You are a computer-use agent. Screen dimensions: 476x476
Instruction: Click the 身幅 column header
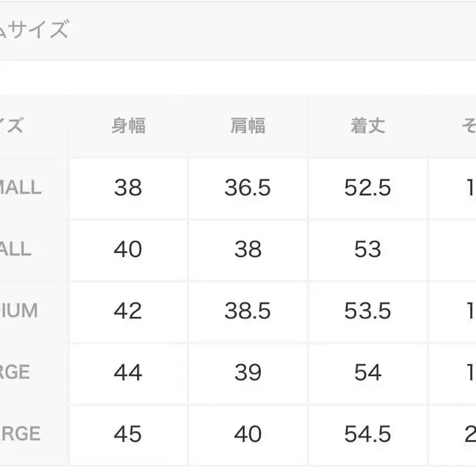128,126
